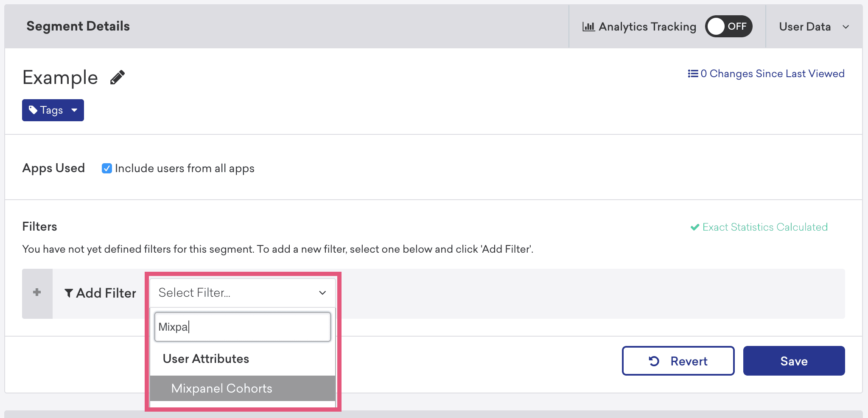The width and height of the screenshot is (868, 418).
Task: Click the pencil icon beside Example
Action: 118,78
